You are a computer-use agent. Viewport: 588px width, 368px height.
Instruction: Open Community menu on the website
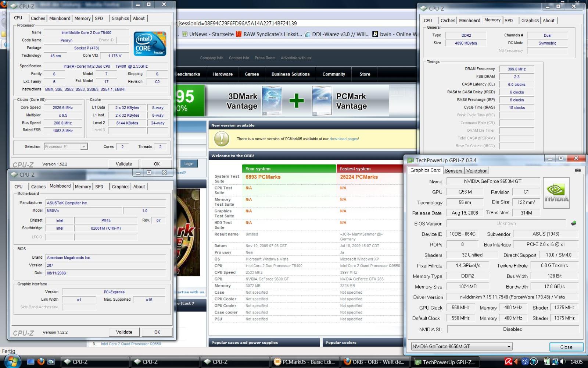click(334, 74)
